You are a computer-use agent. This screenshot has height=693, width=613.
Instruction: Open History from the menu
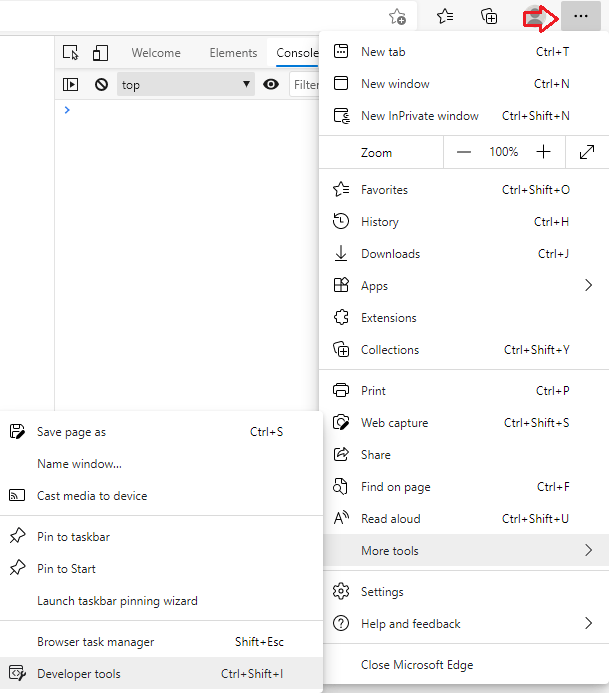pyautogui.click(x=464, y=221)
